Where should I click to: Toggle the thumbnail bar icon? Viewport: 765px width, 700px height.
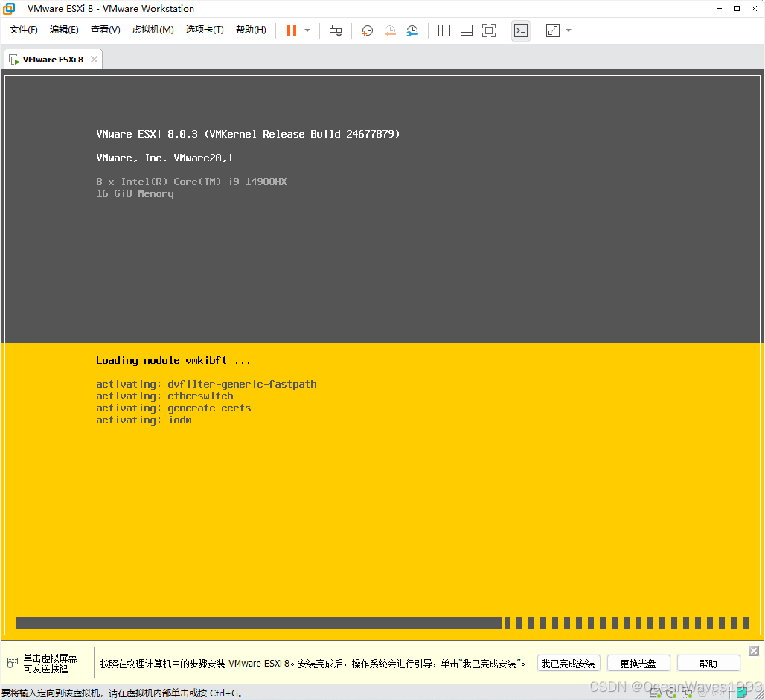[x=467, y=30]
